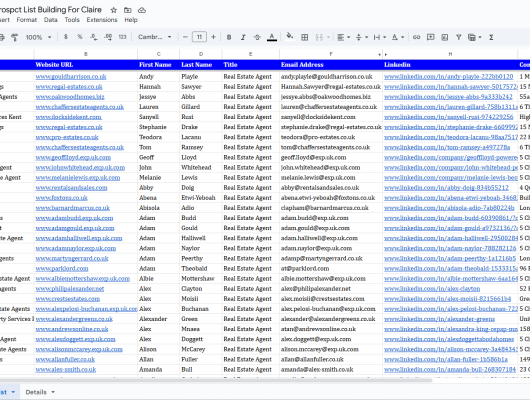The height and width of the screenshot is (400, 530).
Task: Click the horizontal scrollbar
Action: point(216,380)
